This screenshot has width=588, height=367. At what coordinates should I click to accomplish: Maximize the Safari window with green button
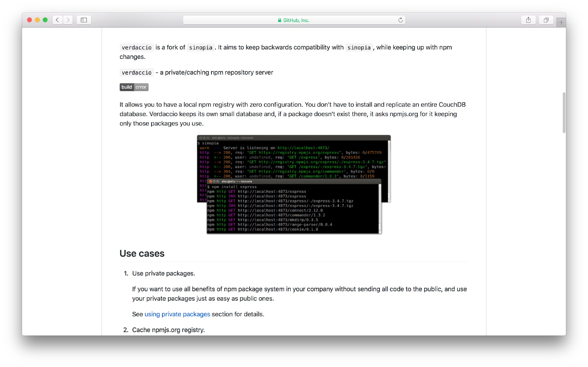click(45, 20)
